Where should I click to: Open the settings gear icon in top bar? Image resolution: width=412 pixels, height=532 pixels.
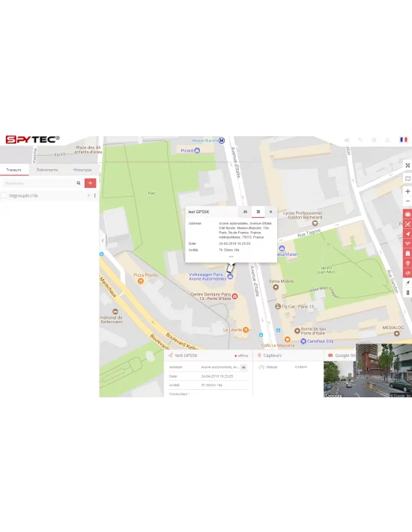click(x=374, y=140)
